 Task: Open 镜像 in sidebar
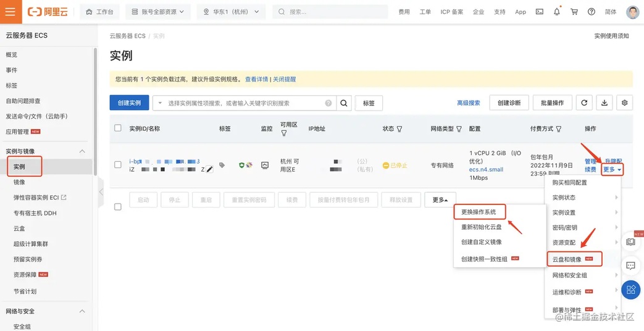pos(19,182)
